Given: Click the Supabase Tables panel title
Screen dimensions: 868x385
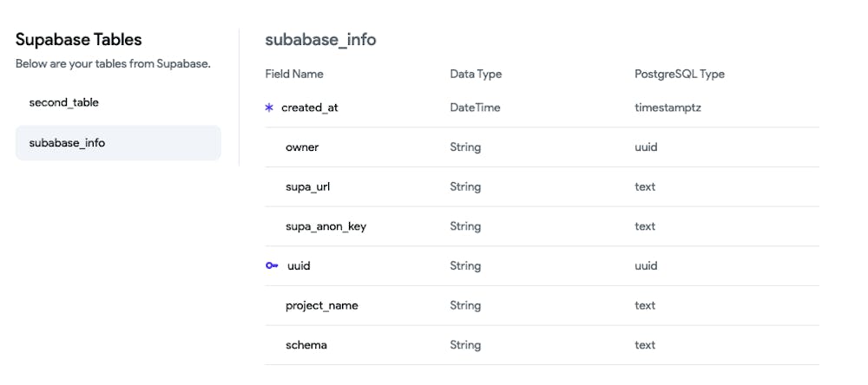Looking at the screenshot, I should [x=79, y=39].
